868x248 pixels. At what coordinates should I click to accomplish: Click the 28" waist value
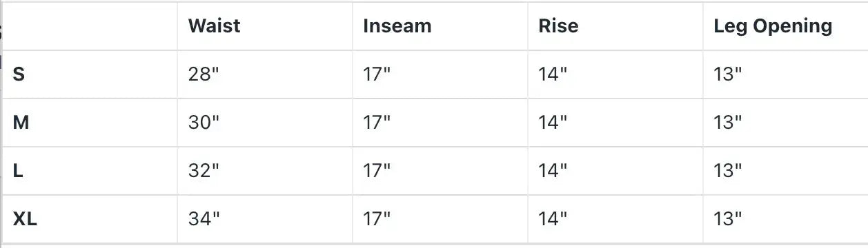(x=204, y=74)
